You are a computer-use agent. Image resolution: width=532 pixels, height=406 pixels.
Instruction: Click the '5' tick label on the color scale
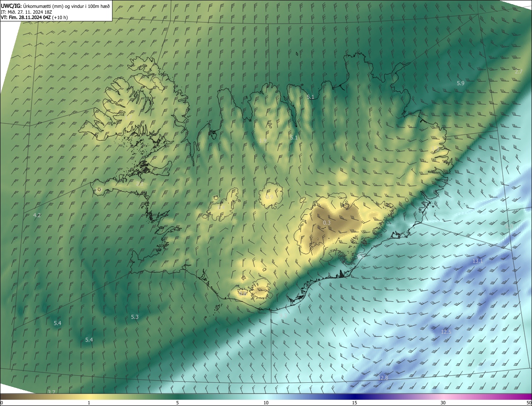tap(177, 403)
